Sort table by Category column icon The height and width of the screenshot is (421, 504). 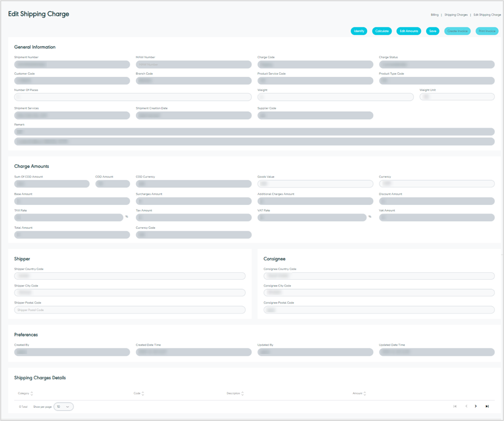(32, 393)
